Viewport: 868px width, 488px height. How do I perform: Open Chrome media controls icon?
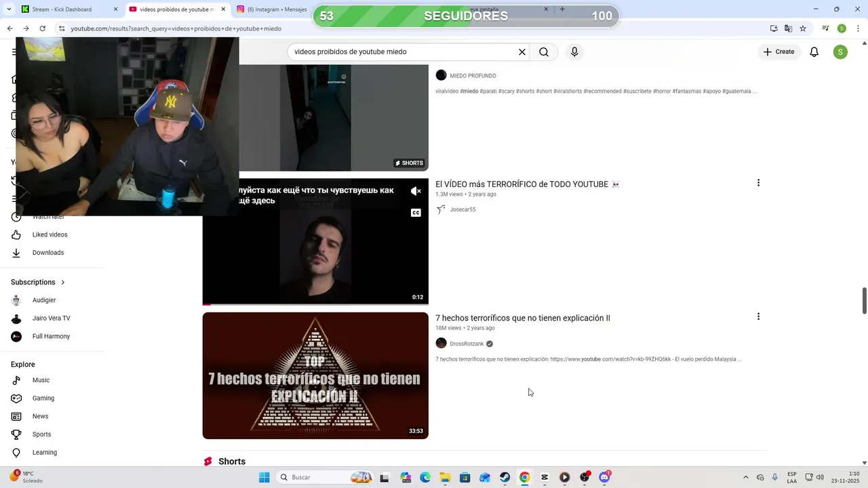825,28
